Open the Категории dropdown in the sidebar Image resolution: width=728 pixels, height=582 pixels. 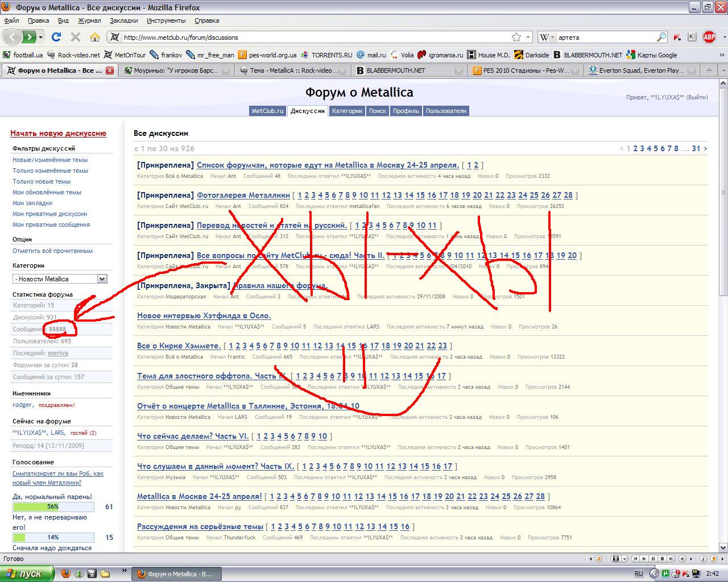(102, 279)
